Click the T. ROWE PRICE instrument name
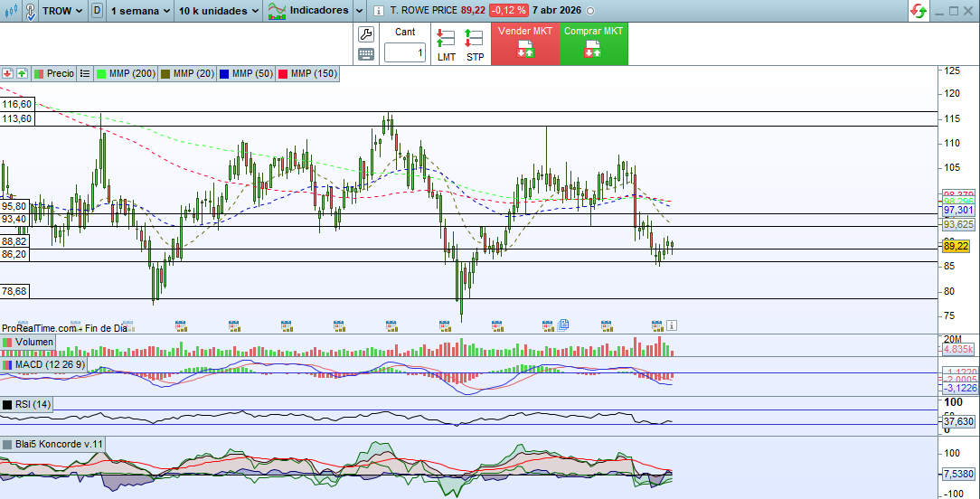980x499 pixels. point(423,11)
